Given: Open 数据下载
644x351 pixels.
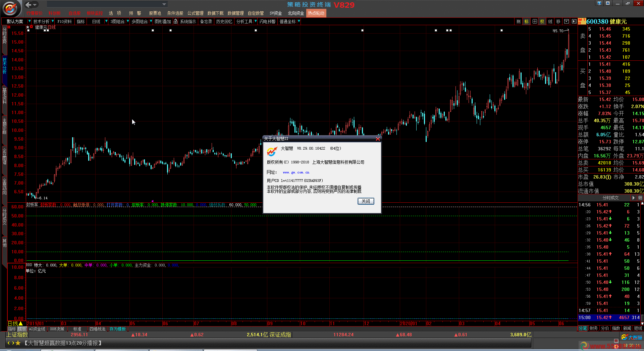Looking at the screenshot, I should 215,13.
